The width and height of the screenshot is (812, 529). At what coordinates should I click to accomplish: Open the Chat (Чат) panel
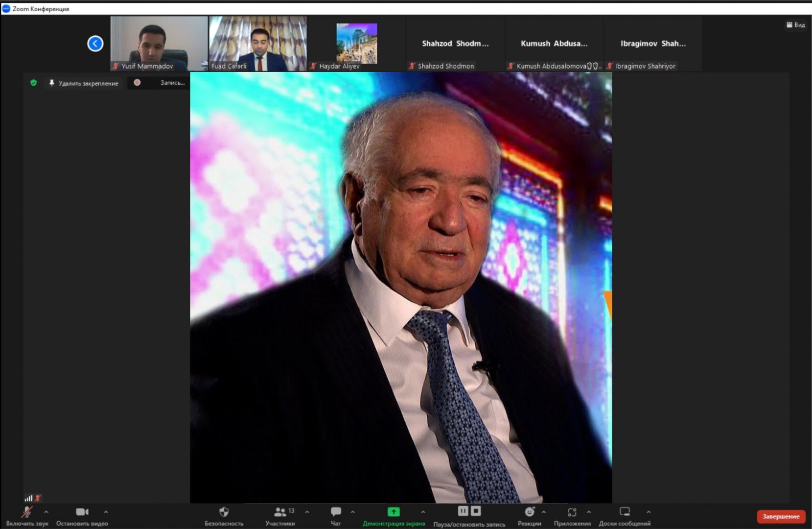(336, 512)
